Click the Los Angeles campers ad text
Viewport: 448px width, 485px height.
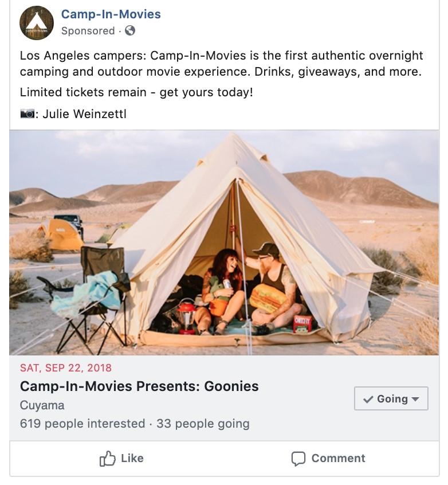[221, 62]
